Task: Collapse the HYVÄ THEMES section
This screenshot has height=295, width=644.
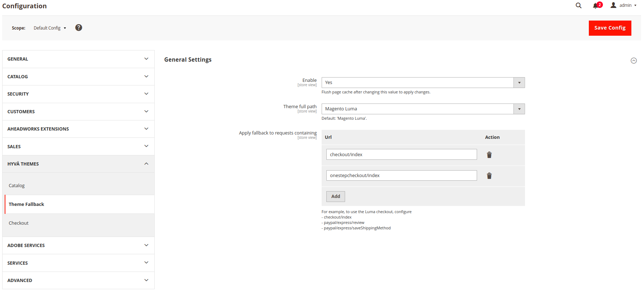Action: pyautogui.click(x=78, y=164)
